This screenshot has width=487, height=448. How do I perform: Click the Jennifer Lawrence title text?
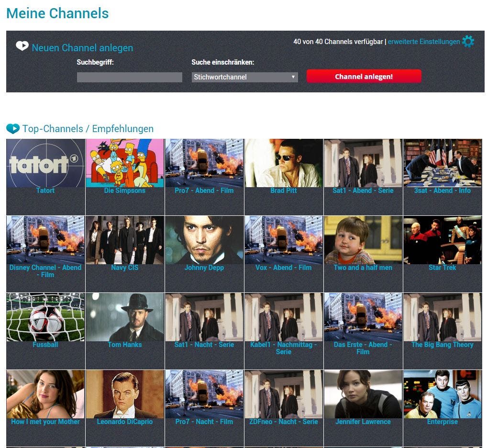click(x=363, y=422)
